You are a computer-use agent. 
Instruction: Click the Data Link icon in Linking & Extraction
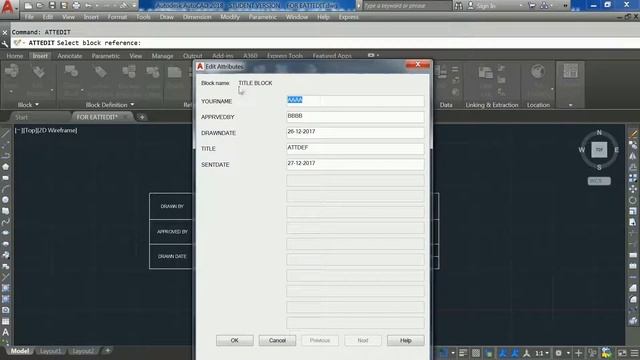click(486, 72)
